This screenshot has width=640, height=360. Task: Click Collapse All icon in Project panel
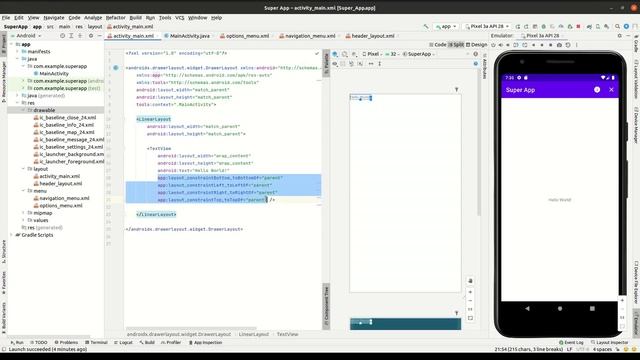[80, 36]
